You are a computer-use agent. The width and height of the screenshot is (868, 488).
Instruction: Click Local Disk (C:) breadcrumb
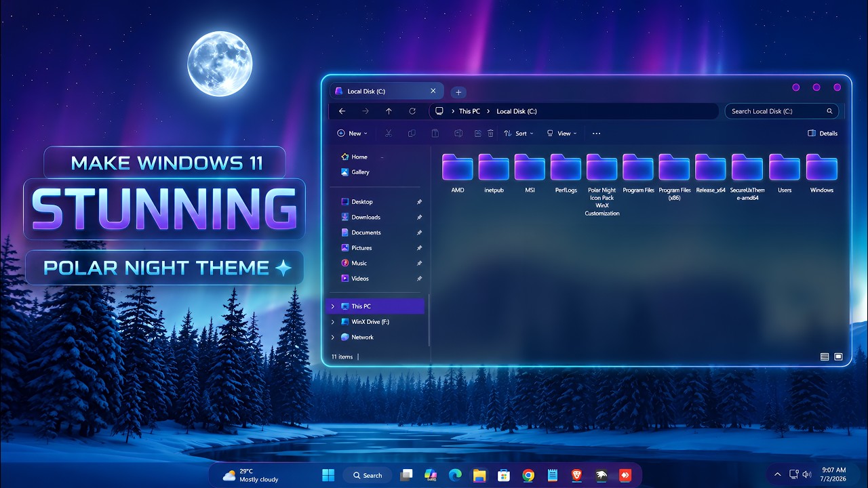pos(517,111)
